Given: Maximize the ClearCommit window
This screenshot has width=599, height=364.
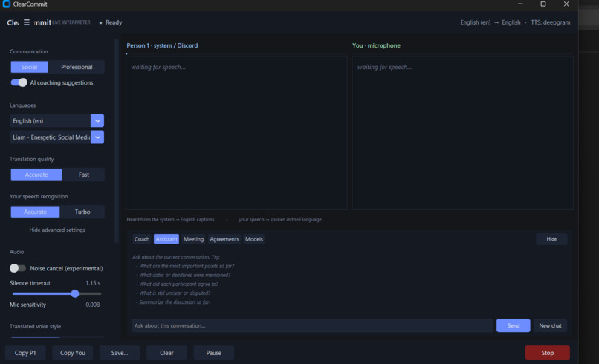Looking at the screenshot, I should 543,4.
